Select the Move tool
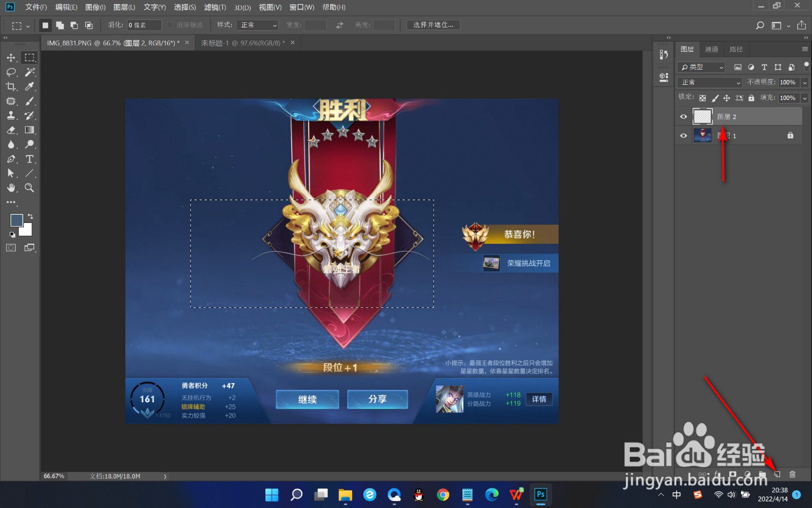This screenshot has height=508, width=812. 11,57
